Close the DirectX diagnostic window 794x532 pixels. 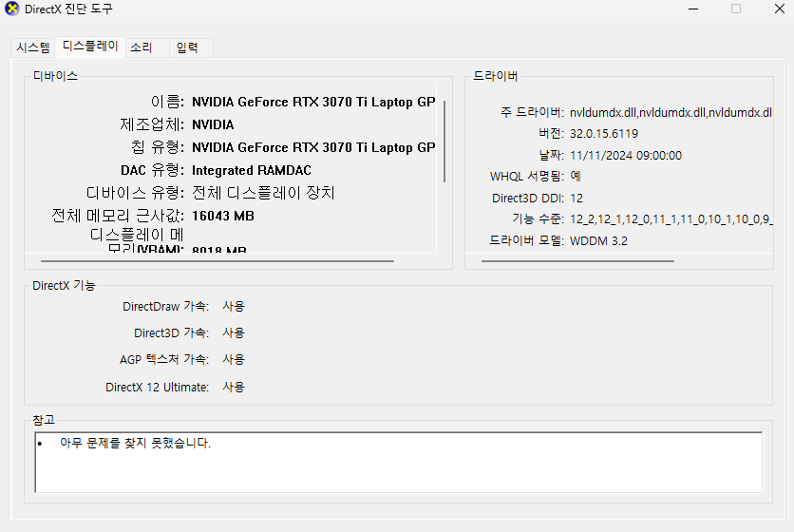780,9
